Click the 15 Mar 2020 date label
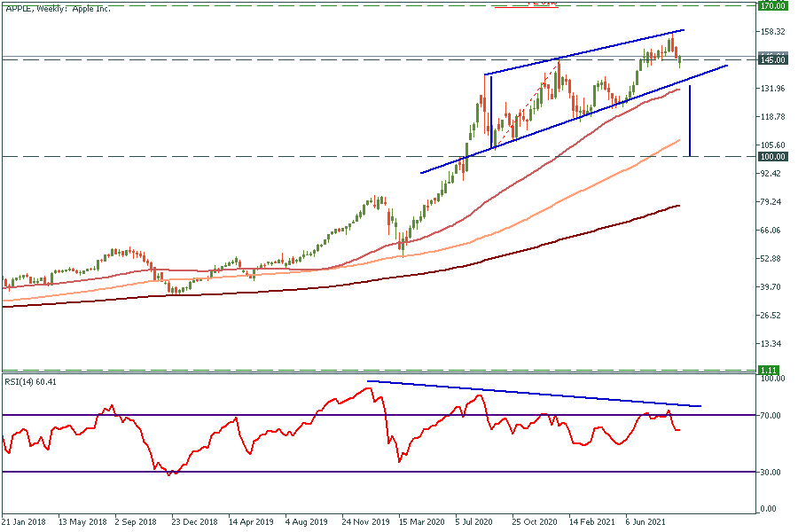The image size is (798, 532). pyautogui.click(x=420, y=522)
